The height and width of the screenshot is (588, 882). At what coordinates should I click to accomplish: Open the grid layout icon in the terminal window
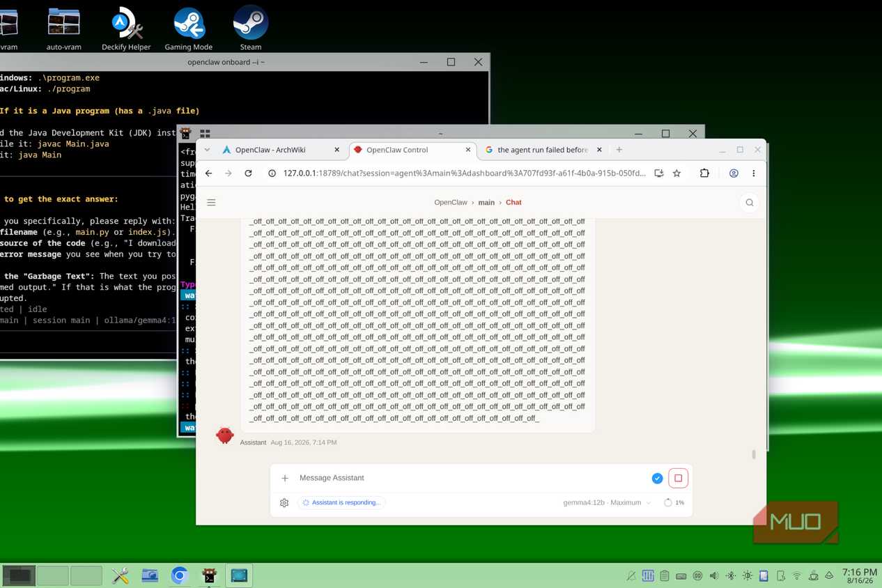205,134
